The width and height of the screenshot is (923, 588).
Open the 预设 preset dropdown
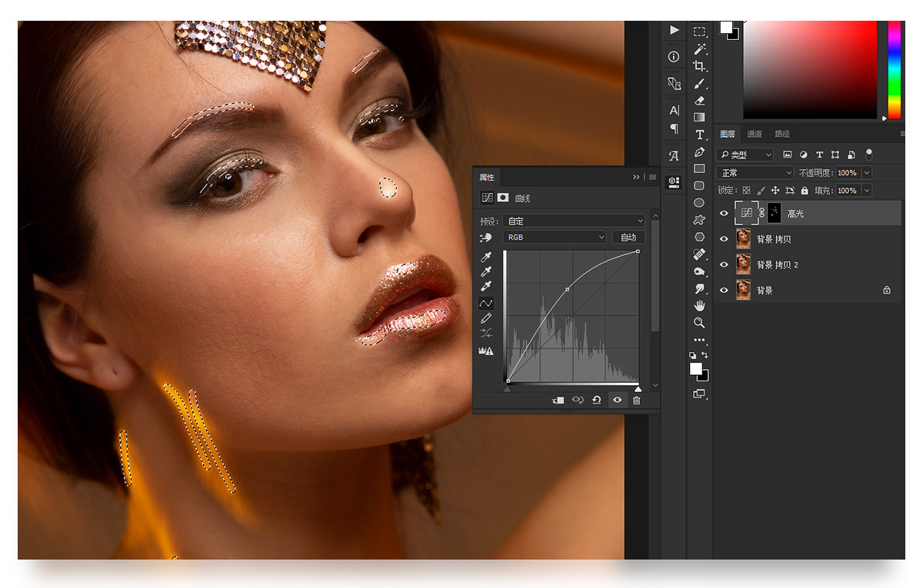click(574, 221)
